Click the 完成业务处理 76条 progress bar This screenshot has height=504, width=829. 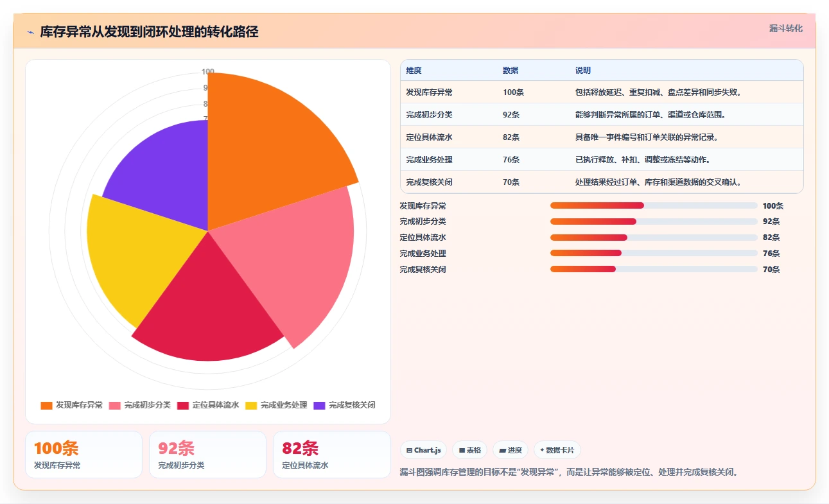[654, 254]
